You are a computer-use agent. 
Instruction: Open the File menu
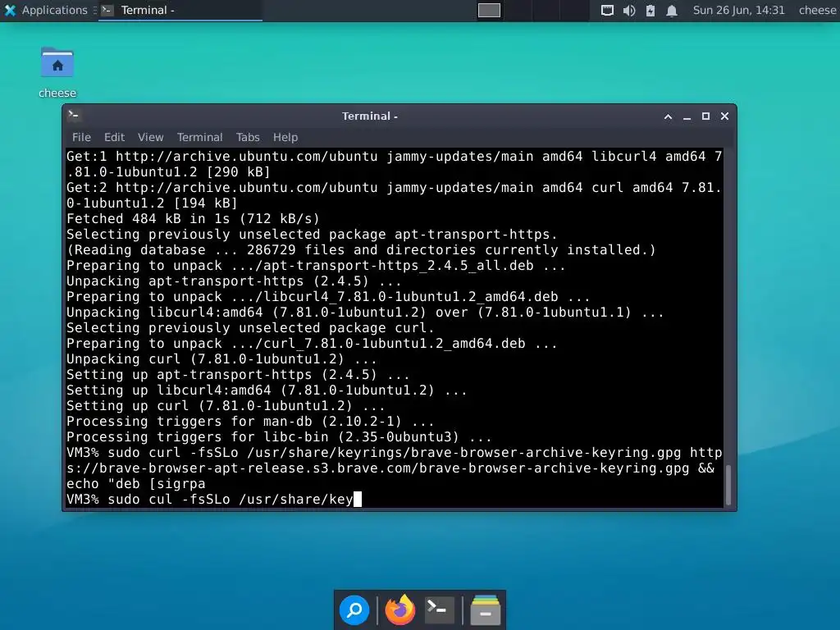click(x=81, y=137)
